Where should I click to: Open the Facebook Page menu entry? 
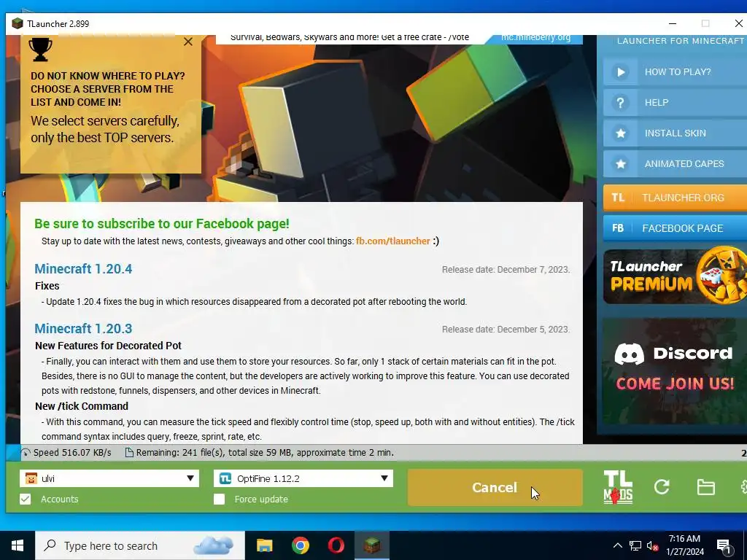675,228
